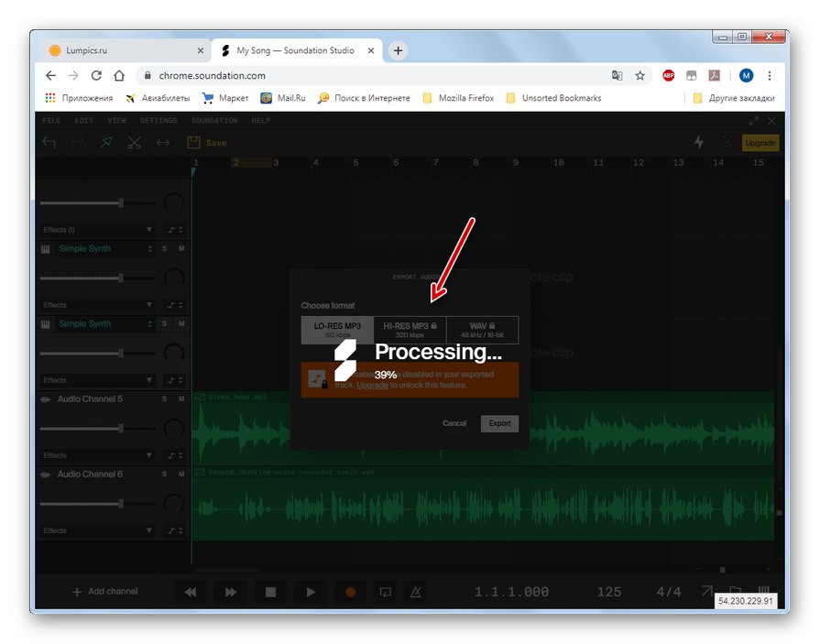Toggle the metronome icon

tap(416, 592)
